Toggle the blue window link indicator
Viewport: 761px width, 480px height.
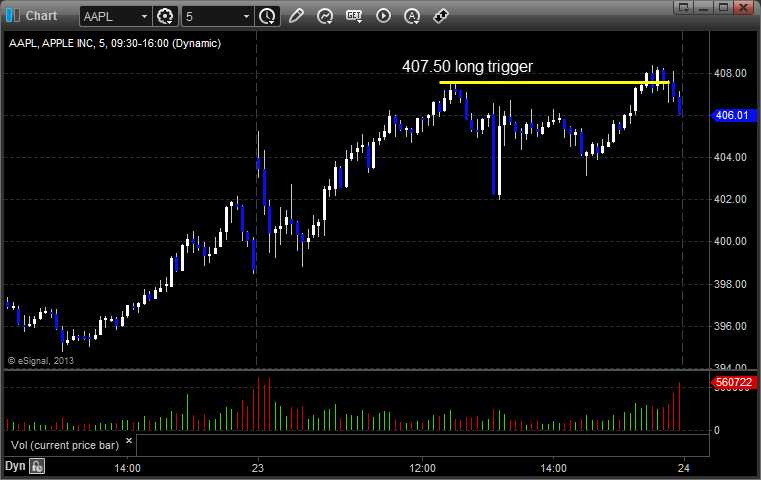[x=13, y=16]
